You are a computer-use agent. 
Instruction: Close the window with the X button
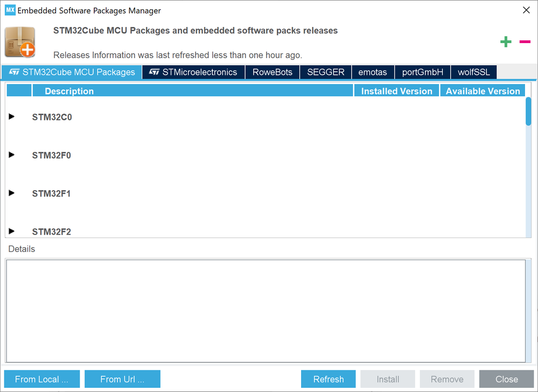[526, 10]
